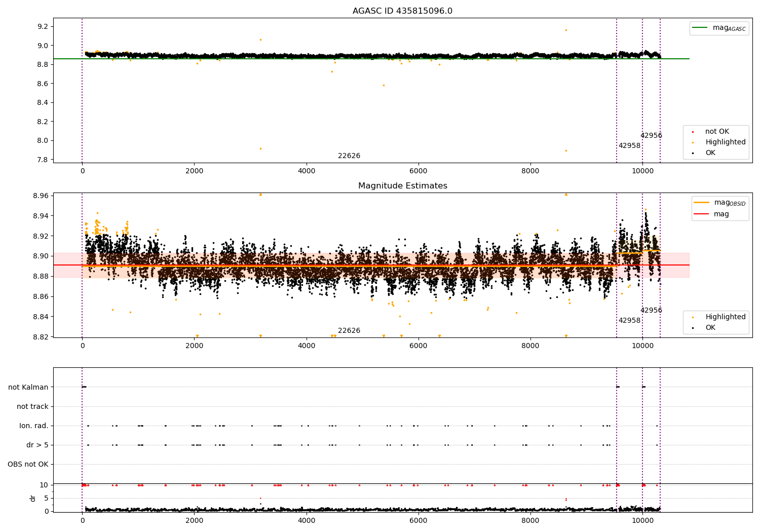Click the '10' tick on the dr axis

click(44, 485)
